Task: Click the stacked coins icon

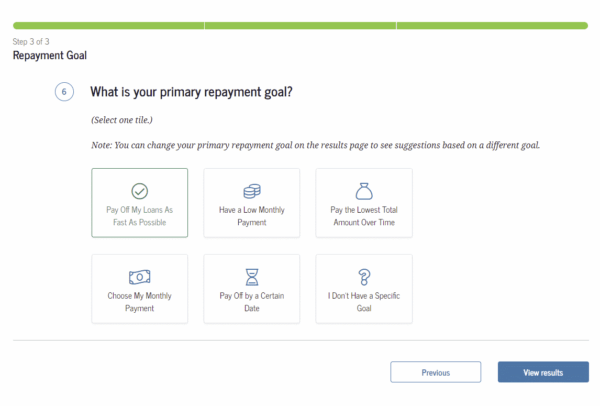Action: [x=252, y=190]
